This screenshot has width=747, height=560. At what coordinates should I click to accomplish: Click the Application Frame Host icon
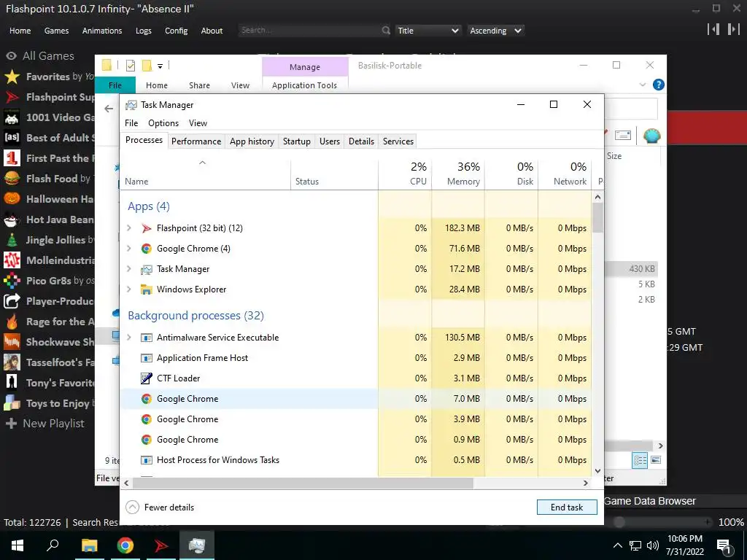coord(146,358)
